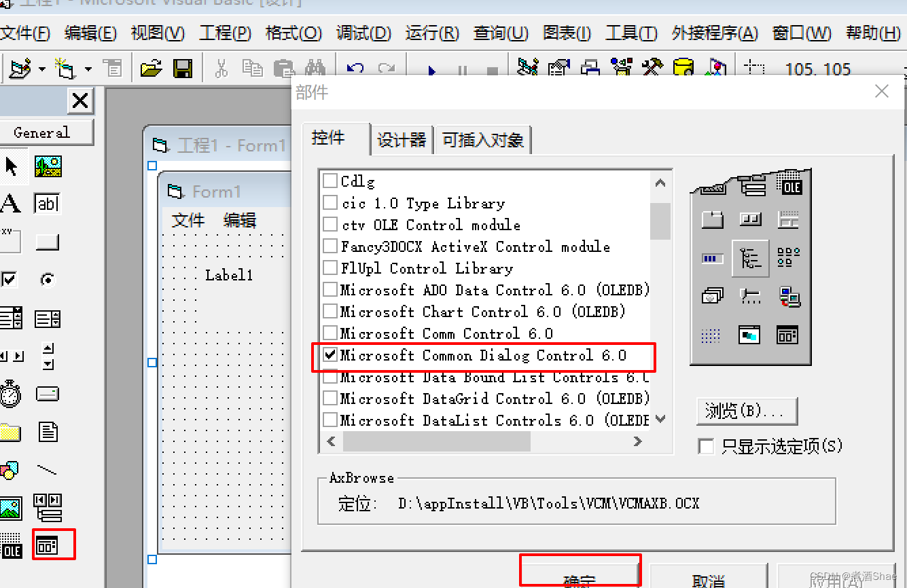The height and width of the screenshot is (588, 907).
Task: Click the 取消 button in the dialog
Action: (709, 576)
